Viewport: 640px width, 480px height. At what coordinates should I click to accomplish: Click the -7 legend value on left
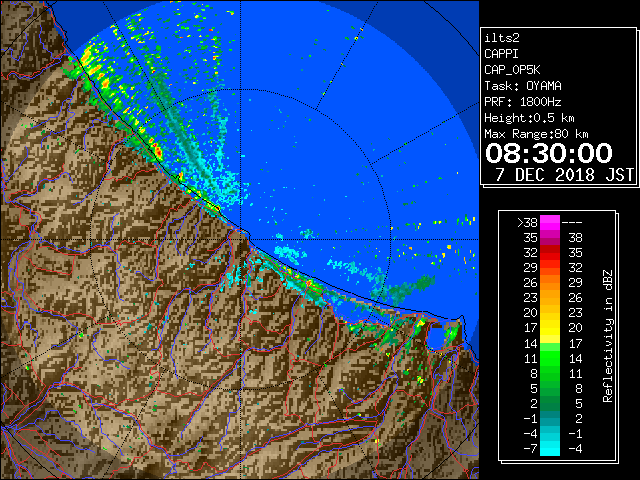[530, 449]
